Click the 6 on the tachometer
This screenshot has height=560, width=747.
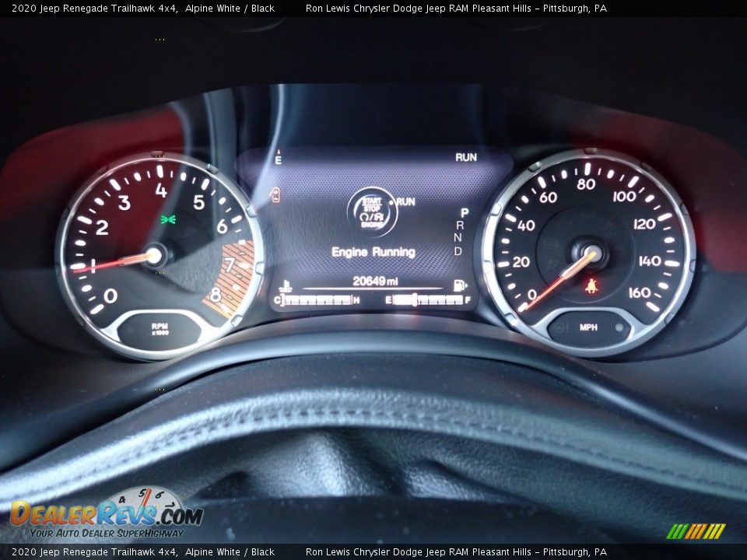click(x=222, y=226)
